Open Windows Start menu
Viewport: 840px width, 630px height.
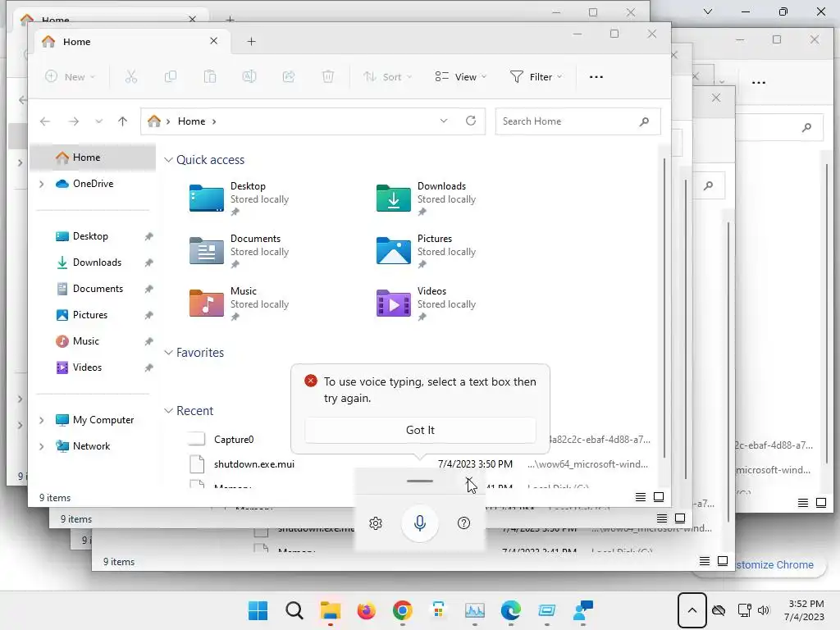[x=258, y=610]
